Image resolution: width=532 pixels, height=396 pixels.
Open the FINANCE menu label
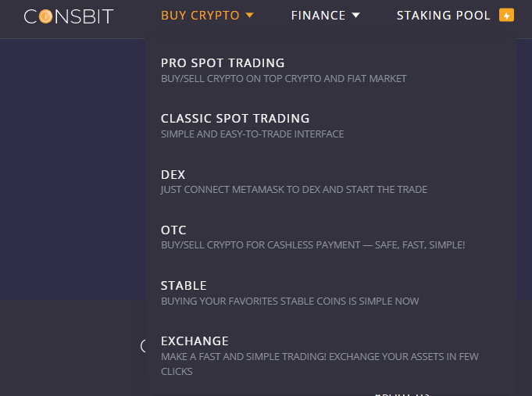[x=318, y=16]
